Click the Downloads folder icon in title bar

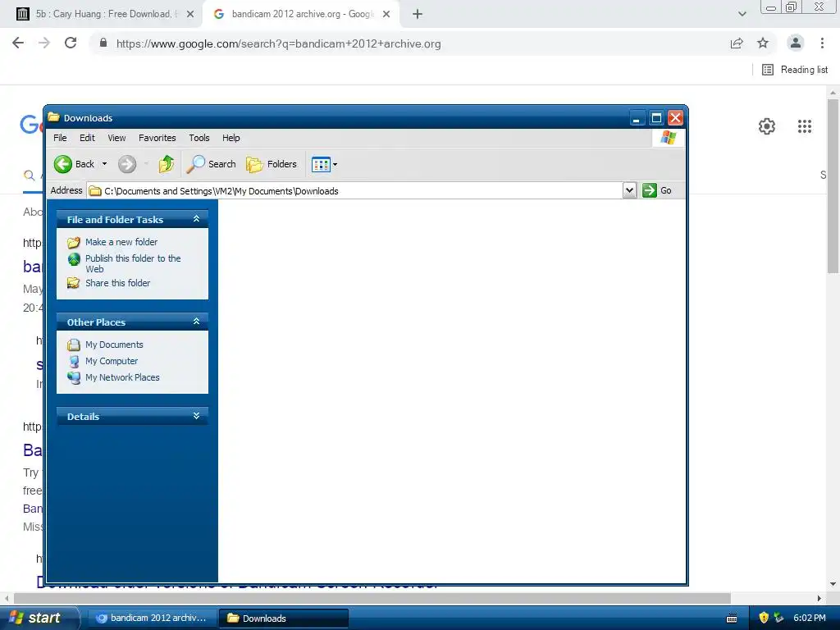53,117
